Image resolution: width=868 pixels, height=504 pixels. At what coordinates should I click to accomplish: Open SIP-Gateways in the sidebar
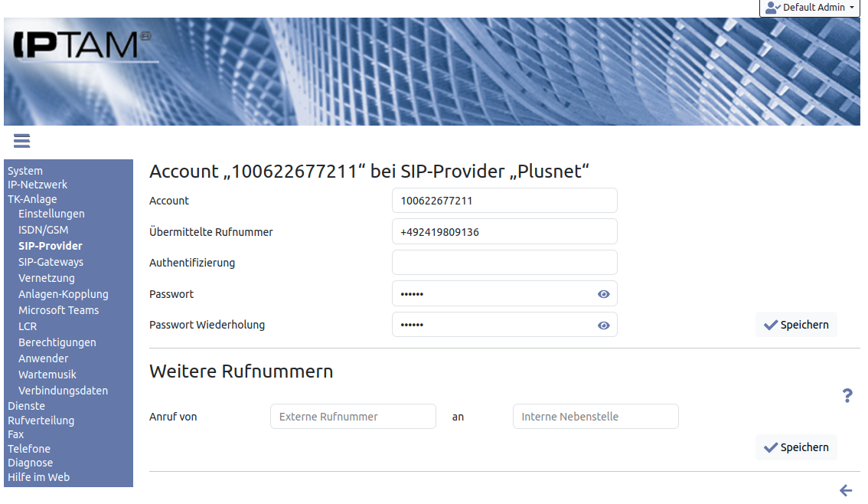point(51,262)
